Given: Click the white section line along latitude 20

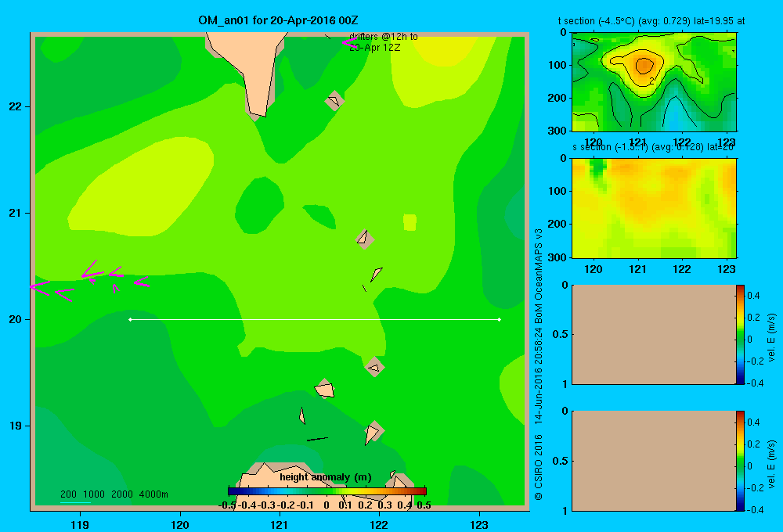Looking at the screenshot, I should click(x=315, y=319).
